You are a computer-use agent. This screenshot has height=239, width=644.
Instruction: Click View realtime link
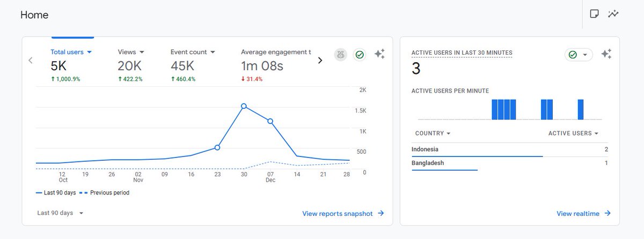tap(583, 213)
